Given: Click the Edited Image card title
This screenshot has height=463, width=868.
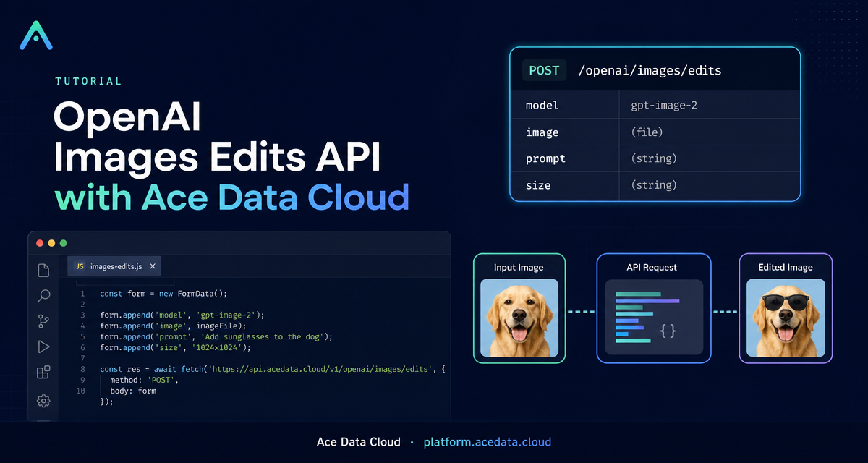Looking at the screenshot, I should point(786,267).
